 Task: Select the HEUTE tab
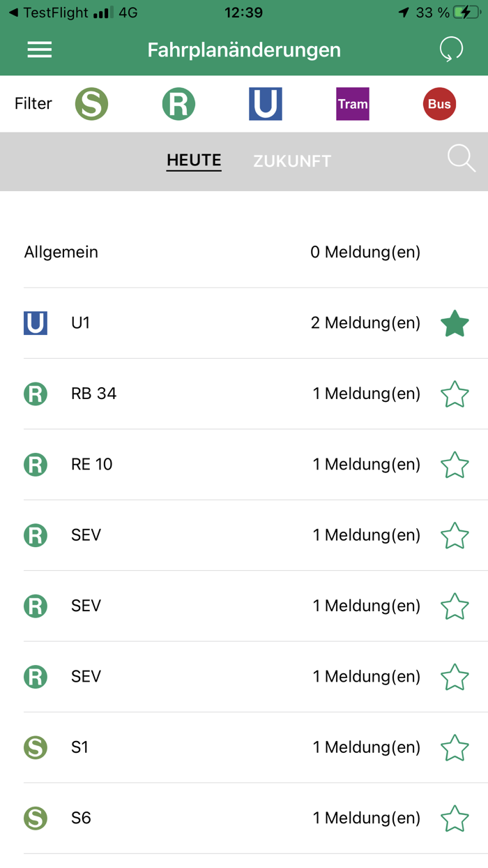pos(193,160)
